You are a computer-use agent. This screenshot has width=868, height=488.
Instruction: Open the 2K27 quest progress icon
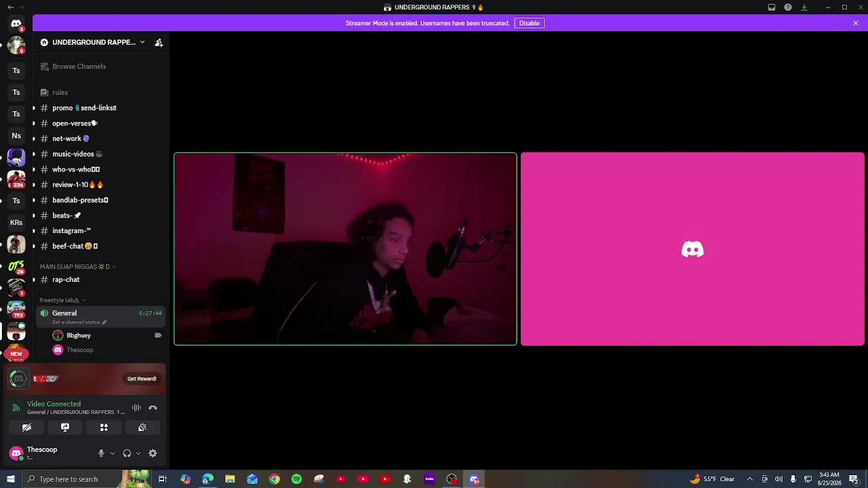pyautogui.click(x=18, y=379)
